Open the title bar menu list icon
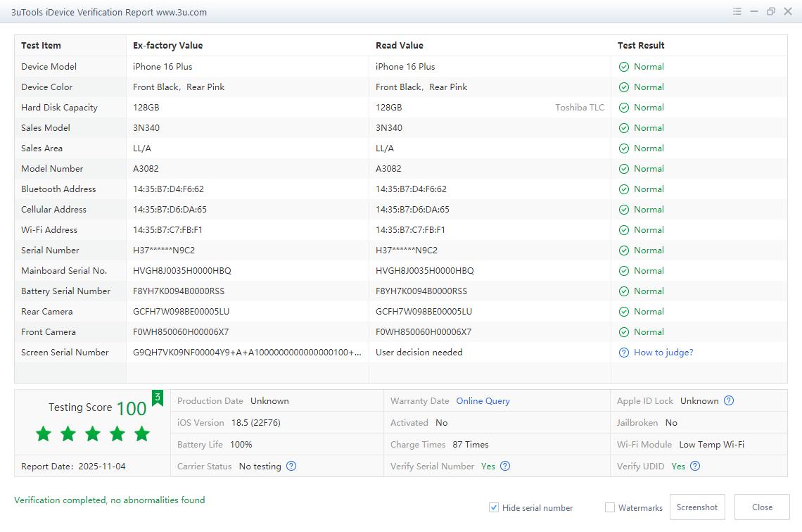Viewport: 802px width, 532px height. click(737, 11)
